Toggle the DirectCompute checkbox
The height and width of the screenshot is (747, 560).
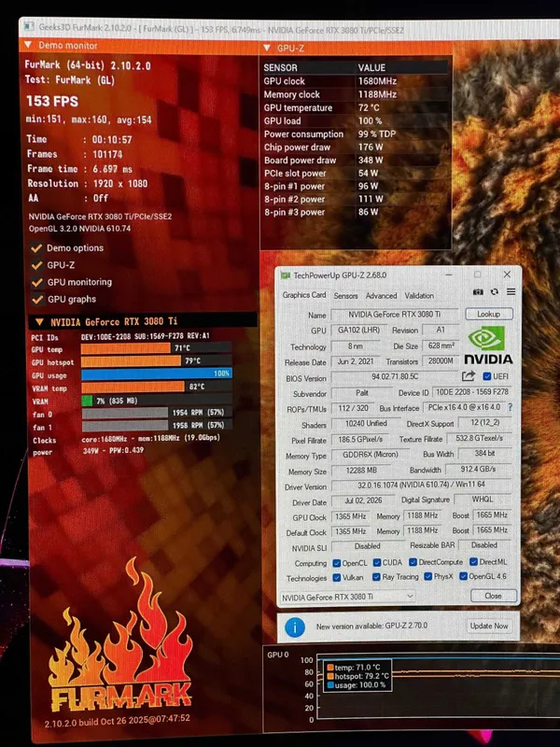[413, 562]
